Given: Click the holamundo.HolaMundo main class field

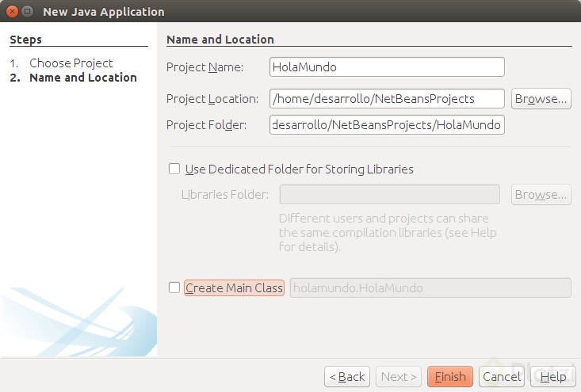Looking at the screenshot, I should (x=430, y=287).
